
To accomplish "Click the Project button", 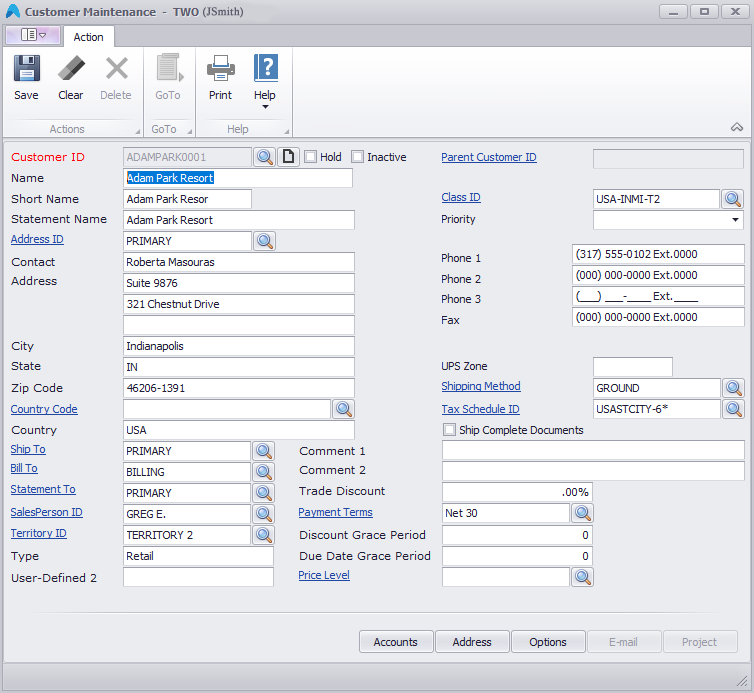I will coord(700,642).
